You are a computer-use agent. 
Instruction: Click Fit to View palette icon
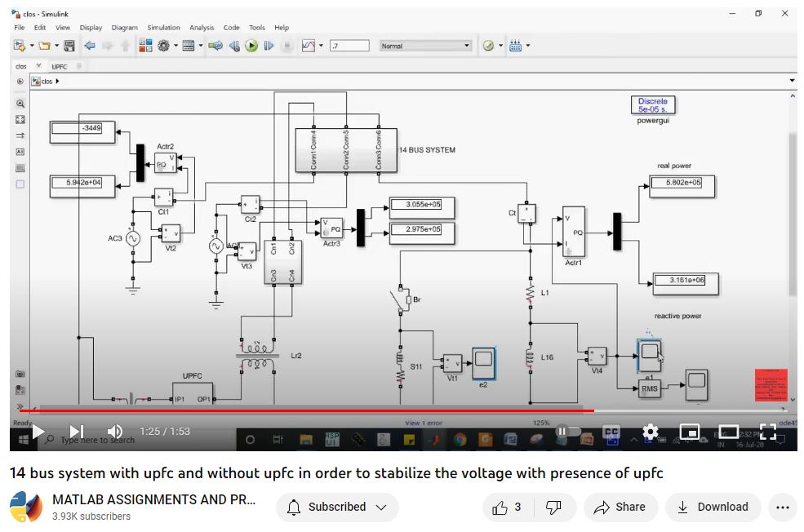[20, 119]
